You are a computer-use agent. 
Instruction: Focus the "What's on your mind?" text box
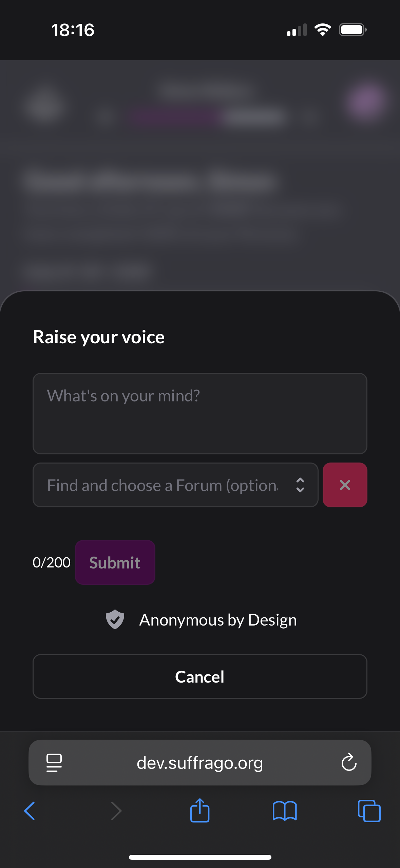tap(200, 414)
